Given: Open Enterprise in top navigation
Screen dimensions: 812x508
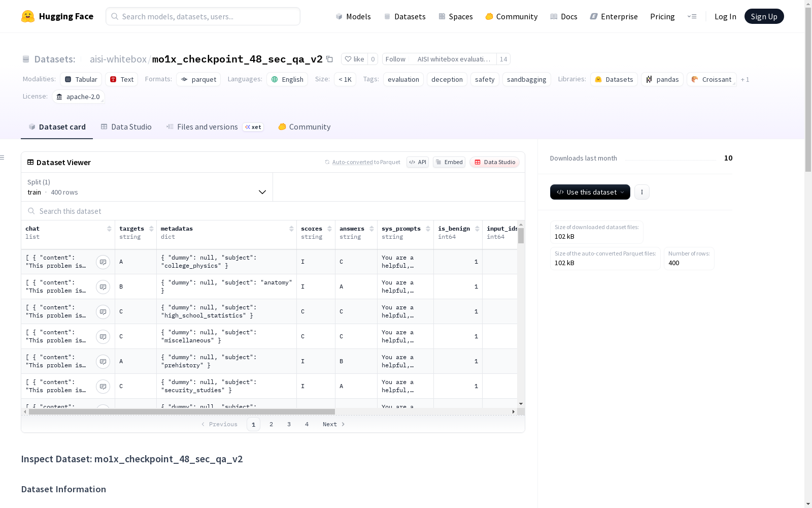Looking at the screenshot, I should click(614, 16).
